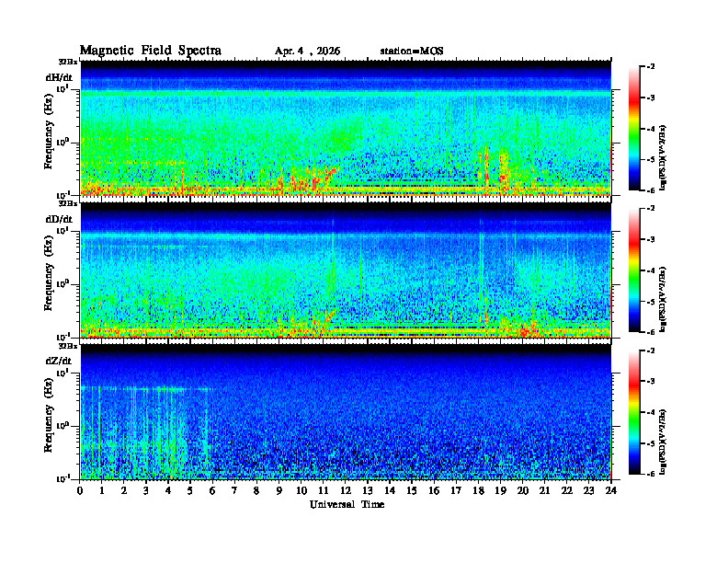This screenshot has width=728, height=563.
Task: Click the dH/dt panel color scale bar
Action: pos(633,129)
